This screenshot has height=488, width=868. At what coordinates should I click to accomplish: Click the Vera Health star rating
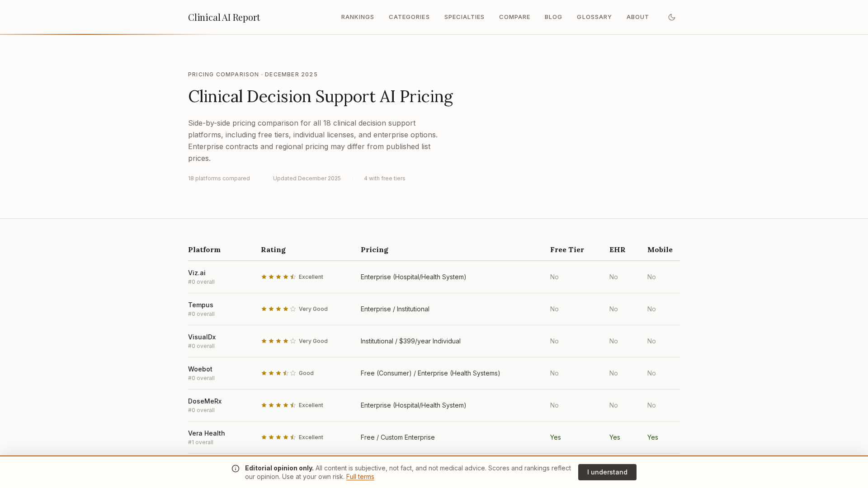coord(278,437)
